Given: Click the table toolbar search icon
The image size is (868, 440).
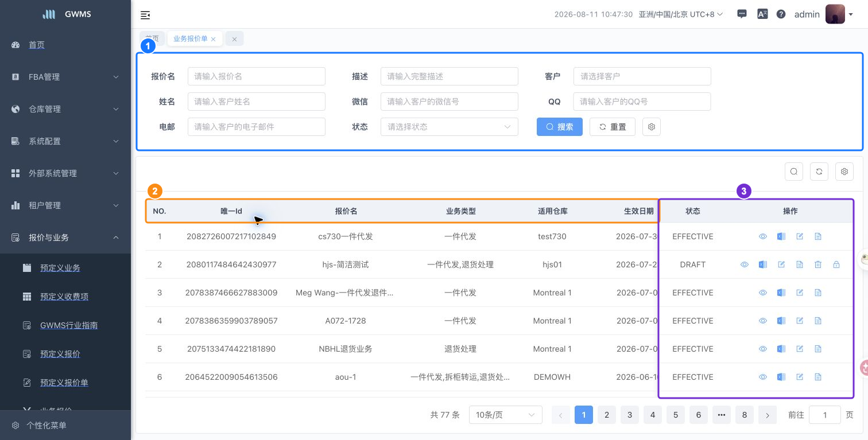Looking at the screenshot, I should click(x=794, y=171).
